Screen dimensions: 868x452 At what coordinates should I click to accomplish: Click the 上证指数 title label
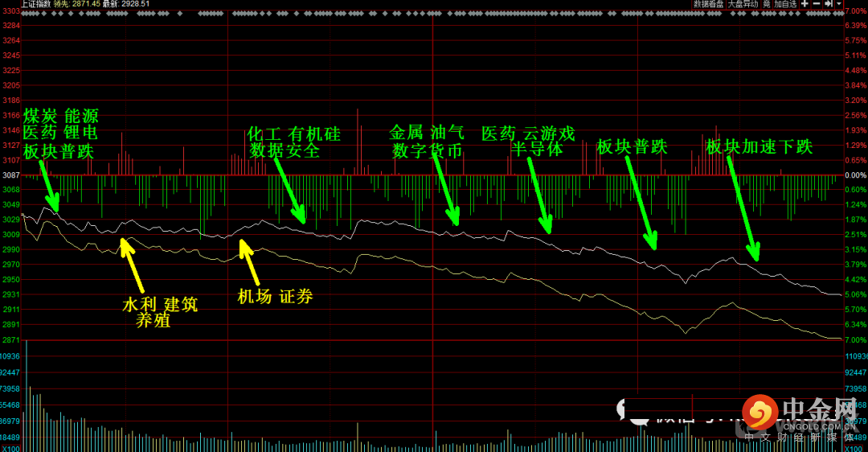(x=36, y=4)
